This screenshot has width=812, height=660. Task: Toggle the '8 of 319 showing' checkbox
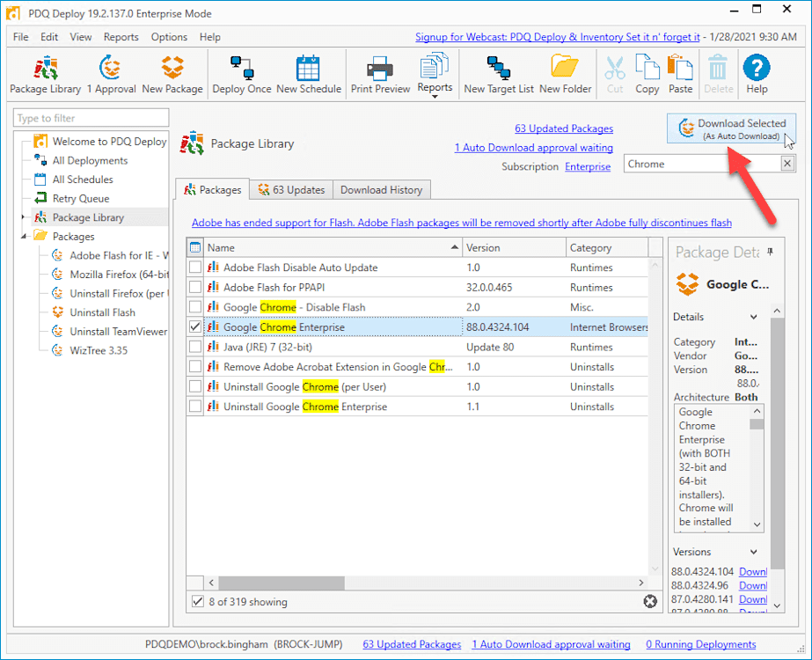[197, 601]
